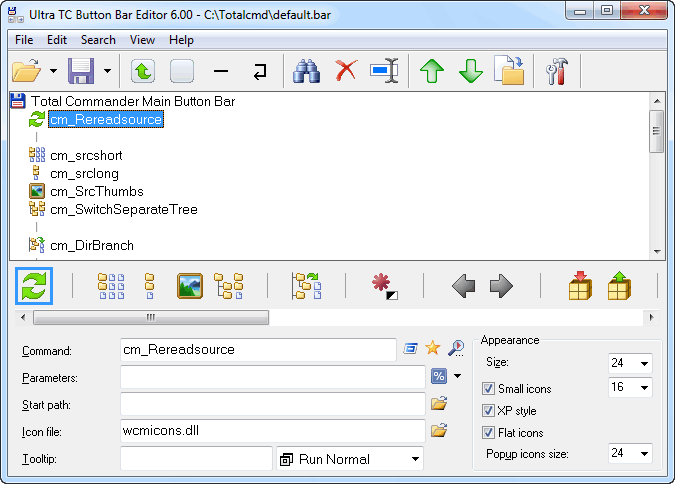The height and width of the screenshot is (484, 675).
Task: Click the red asterisk invert selection button
Action: coord(384,286)
